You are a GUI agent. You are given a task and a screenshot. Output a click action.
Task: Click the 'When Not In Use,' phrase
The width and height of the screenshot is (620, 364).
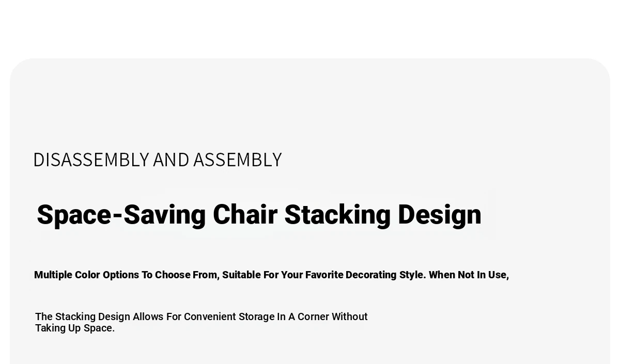[469, 275]
